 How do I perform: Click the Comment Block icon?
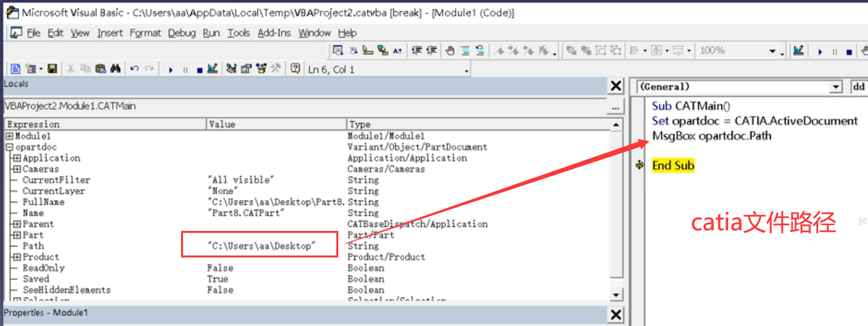coord(465,50)
